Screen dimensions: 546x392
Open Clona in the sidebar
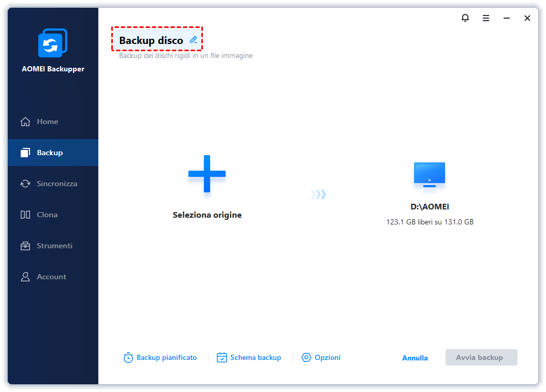pos(53,215)
